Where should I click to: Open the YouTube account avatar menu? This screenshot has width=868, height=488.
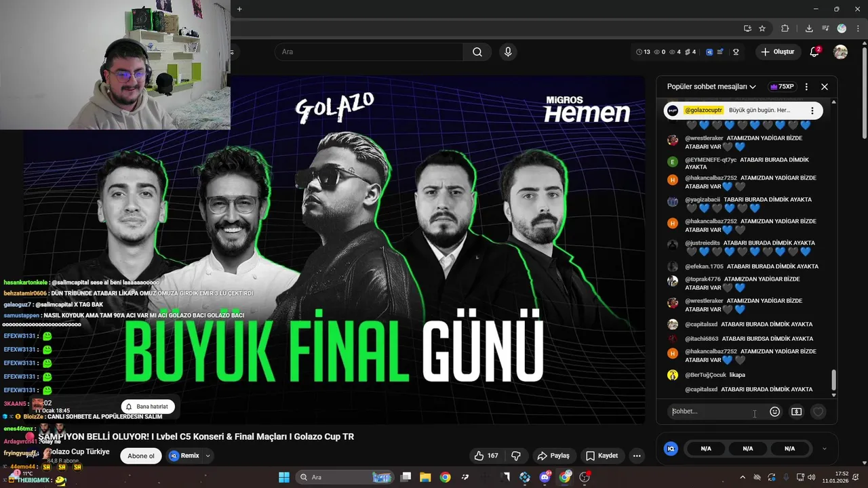click(840, 52)
